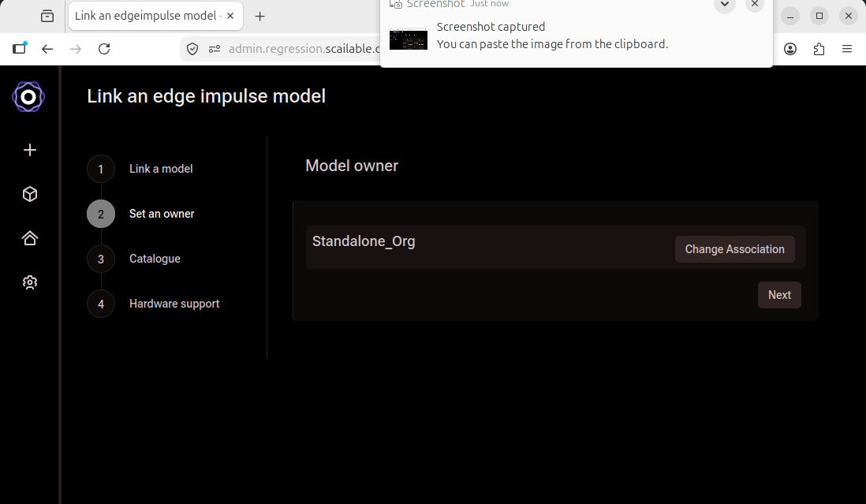Viewport: 866px width, 504px height.
Task: Maximize the browser window
Action: [819, 16]
